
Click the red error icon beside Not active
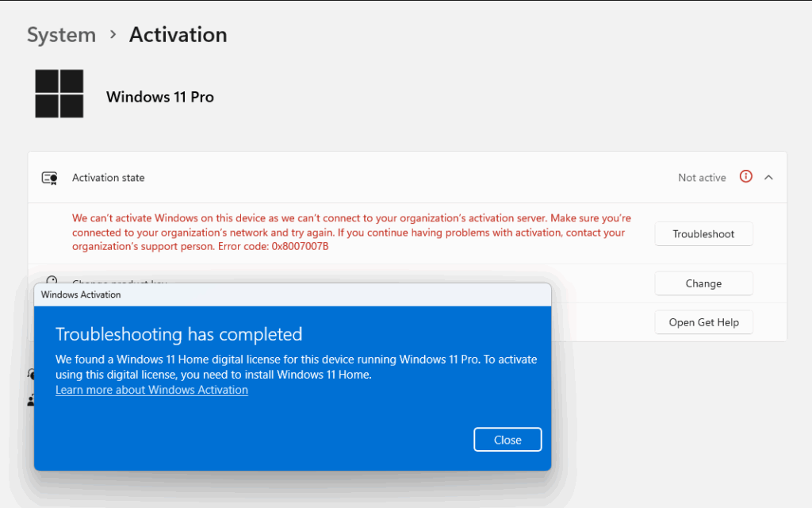point(745,177)
